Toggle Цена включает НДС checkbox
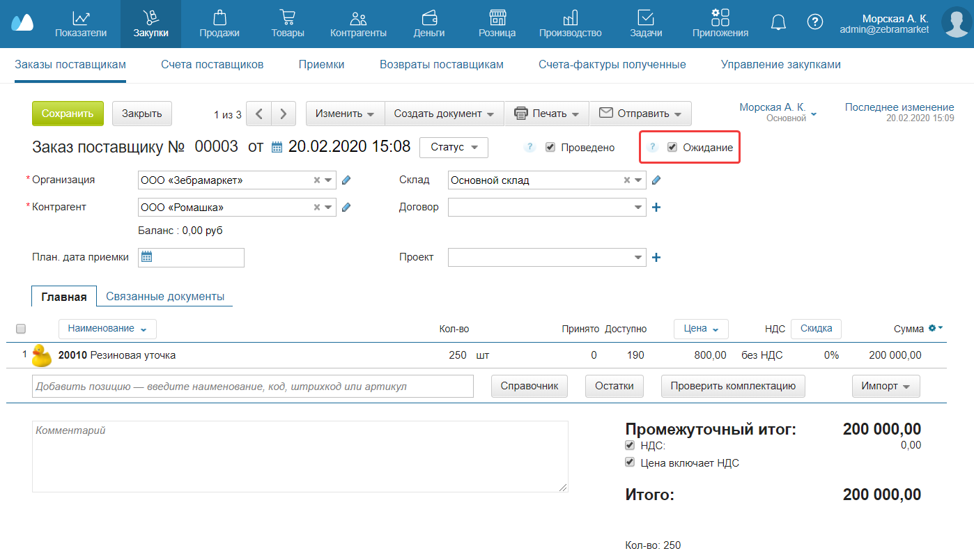Viewport: 974px width, 560px height. (630, 462)
